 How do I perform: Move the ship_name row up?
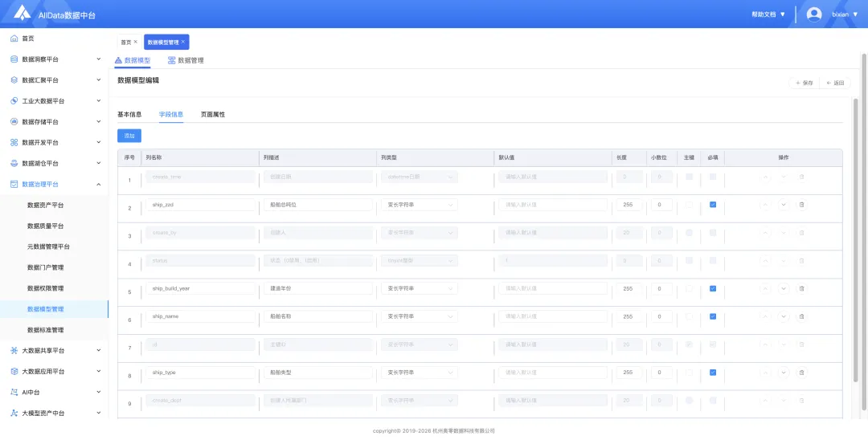(765, 316)
